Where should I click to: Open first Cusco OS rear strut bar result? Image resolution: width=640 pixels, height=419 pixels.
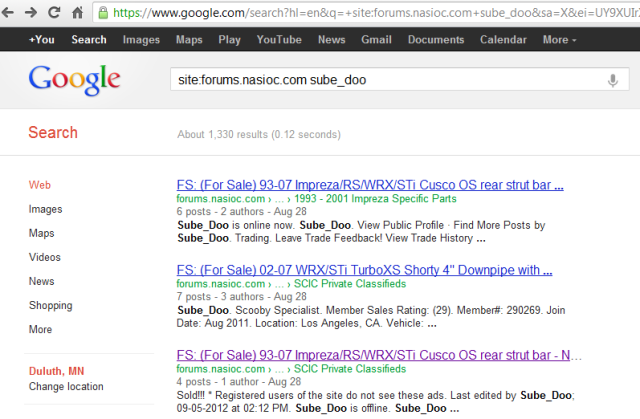[370, 185]
